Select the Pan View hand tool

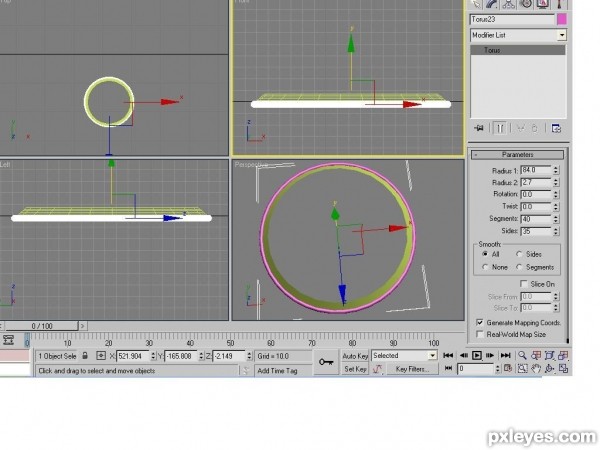coord(536,368)
